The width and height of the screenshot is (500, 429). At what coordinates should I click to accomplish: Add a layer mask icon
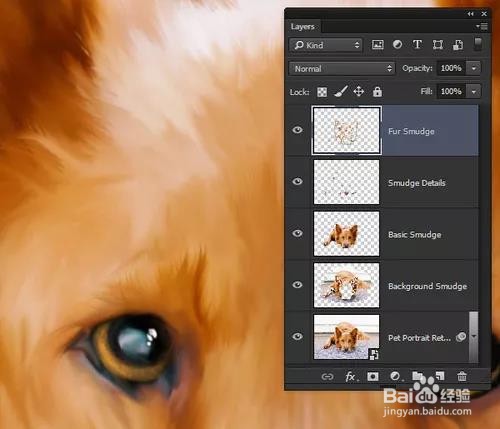point(373,377)
